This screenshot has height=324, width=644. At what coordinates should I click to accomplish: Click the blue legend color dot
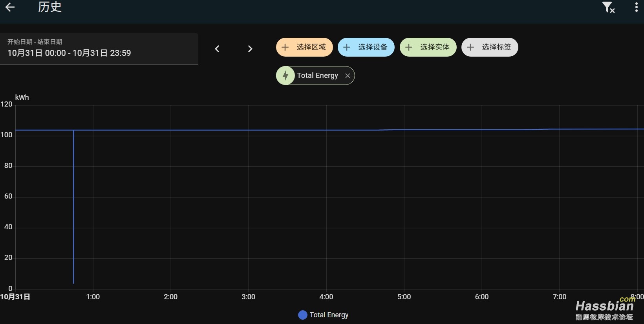pos(302,315)
